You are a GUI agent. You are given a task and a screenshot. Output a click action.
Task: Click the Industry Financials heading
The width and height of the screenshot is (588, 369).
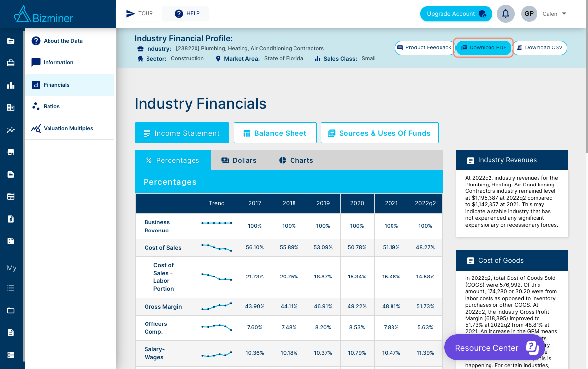pos(200,104)
